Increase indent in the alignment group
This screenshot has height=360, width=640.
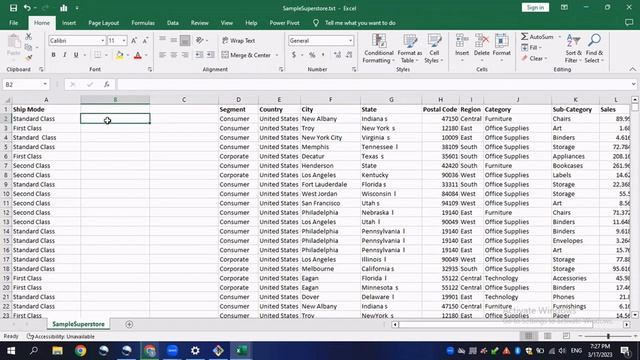coord(211,55)
